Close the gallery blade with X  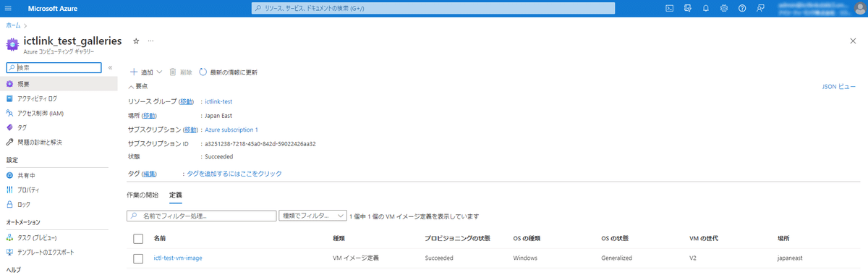pos(854,41)
